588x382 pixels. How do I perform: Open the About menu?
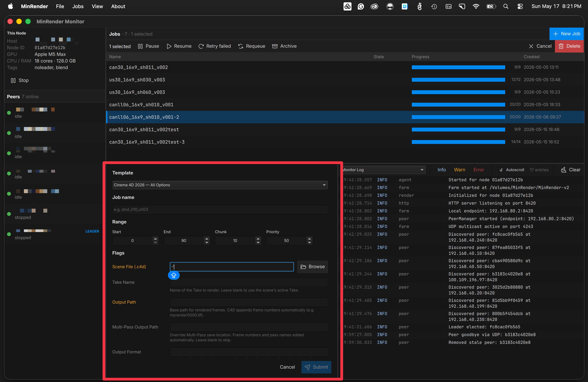tap(118, 6)
